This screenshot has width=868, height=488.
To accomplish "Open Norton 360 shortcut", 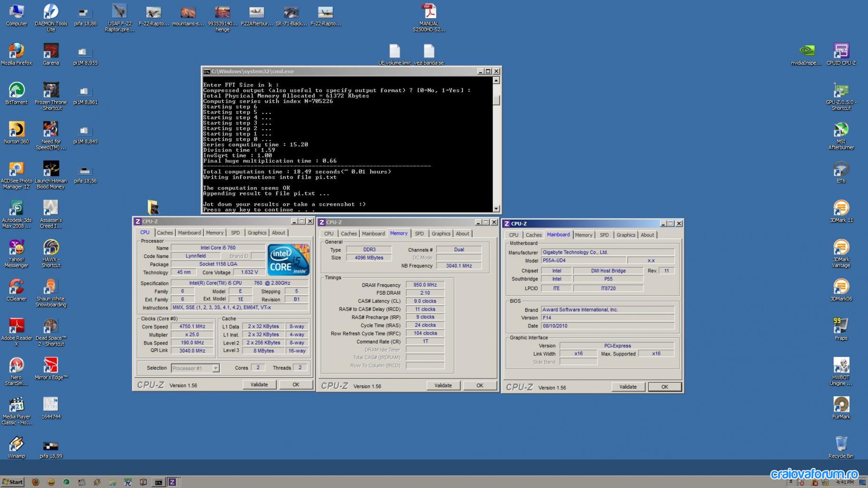I will pos(17,133).
